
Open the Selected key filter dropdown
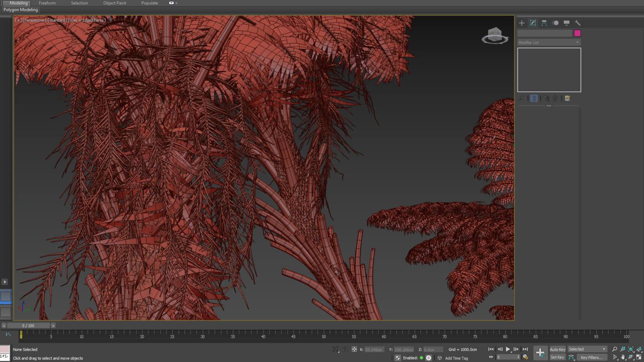587,349
